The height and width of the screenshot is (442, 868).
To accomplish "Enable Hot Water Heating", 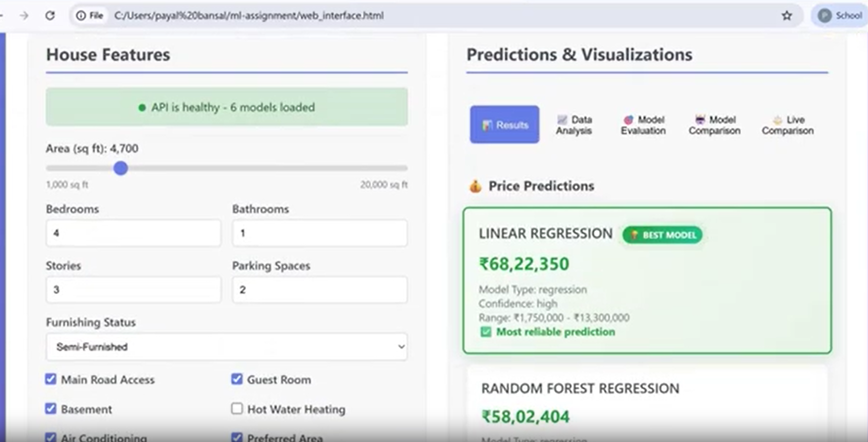I will pyautogui.click(x=237, y=408).
